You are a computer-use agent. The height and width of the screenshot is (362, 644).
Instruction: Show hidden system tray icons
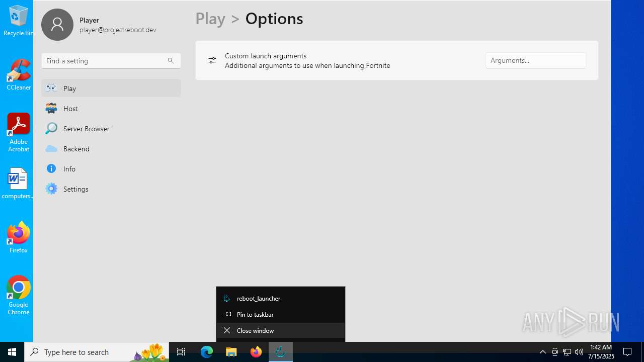coord(542,352)
